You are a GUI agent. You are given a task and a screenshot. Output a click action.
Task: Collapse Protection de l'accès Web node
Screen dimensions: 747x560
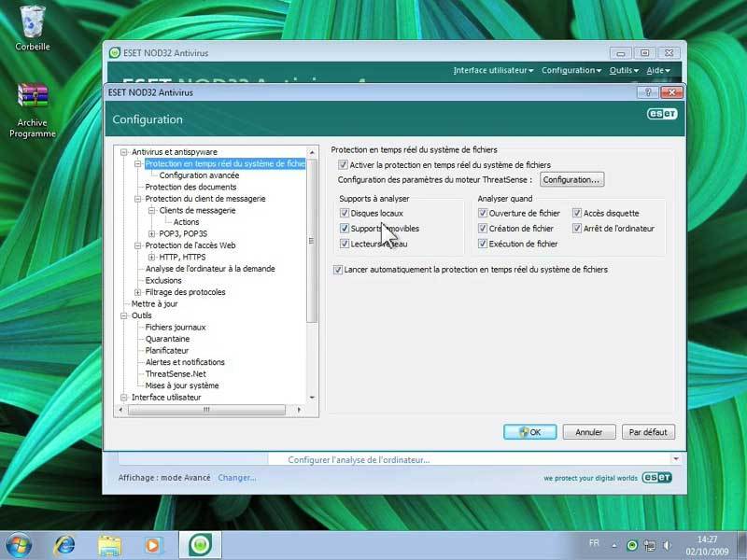click(x=137, y=245)
